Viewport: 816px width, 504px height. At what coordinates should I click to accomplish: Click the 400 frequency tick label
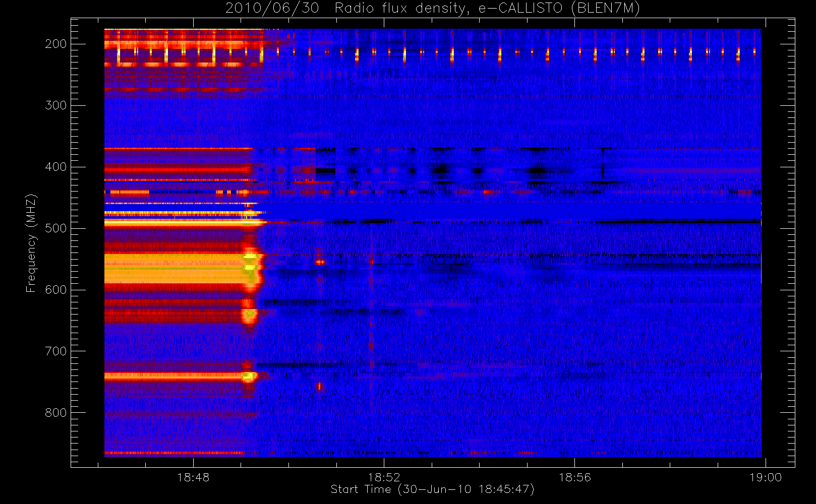pyautogui.click(x=55, y=167)
